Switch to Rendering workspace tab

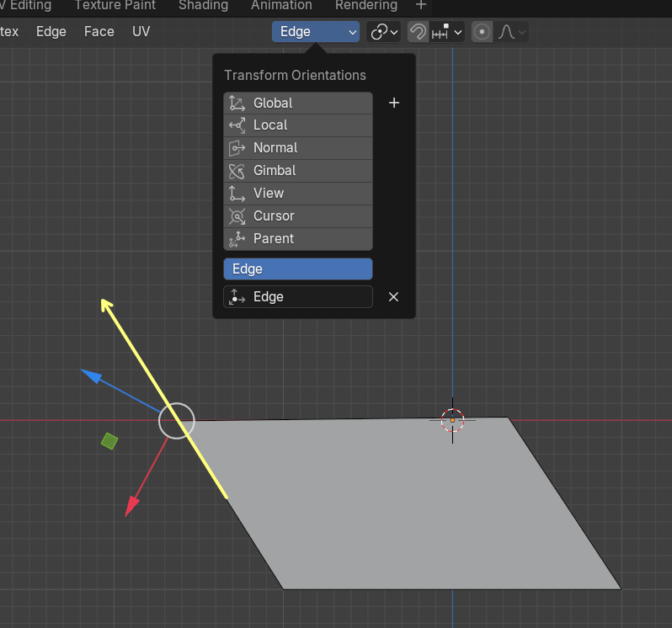[366, 6]
